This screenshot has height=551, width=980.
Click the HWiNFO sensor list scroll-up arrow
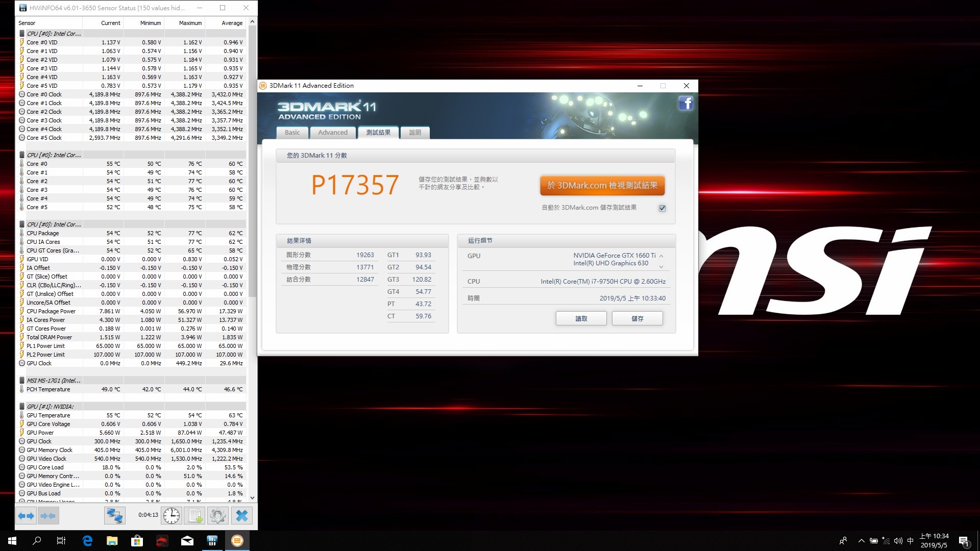coord(252,22)
